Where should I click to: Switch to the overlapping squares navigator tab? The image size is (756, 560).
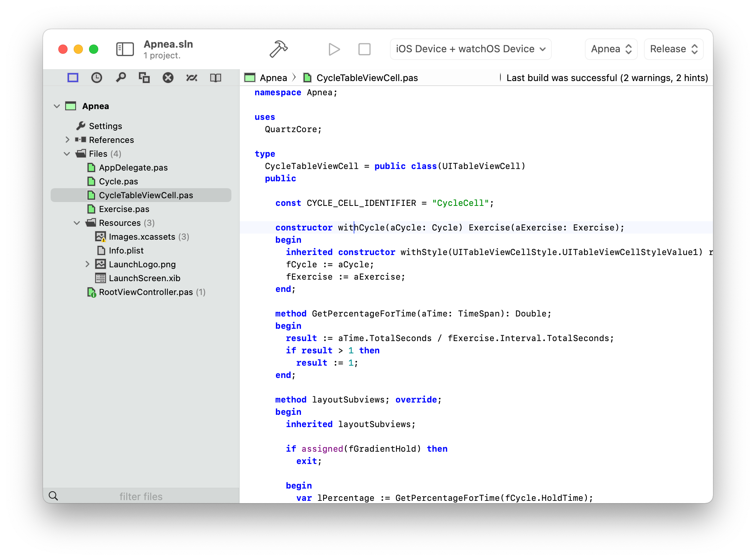[144, 78]
